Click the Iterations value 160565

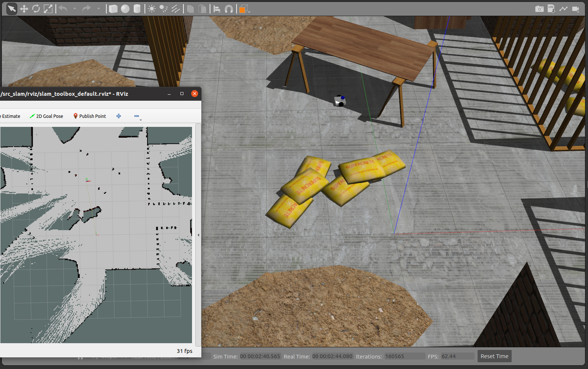point(404,356)
